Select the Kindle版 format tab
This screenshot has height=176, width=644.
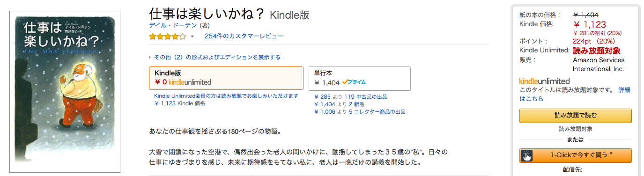226,78
